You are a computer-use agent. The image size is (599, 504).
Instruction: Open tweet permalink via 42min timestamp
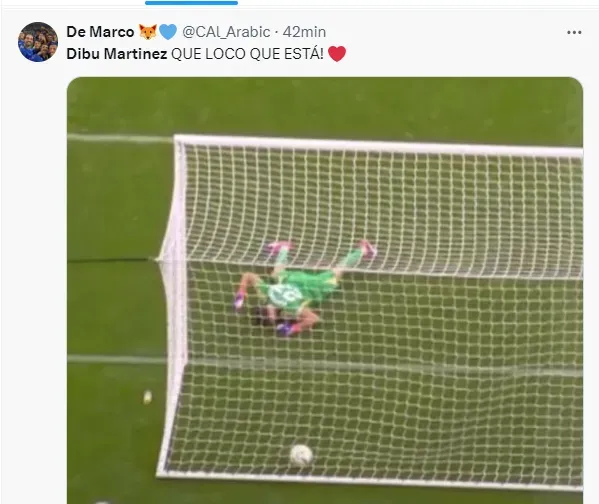click(304, 32)
